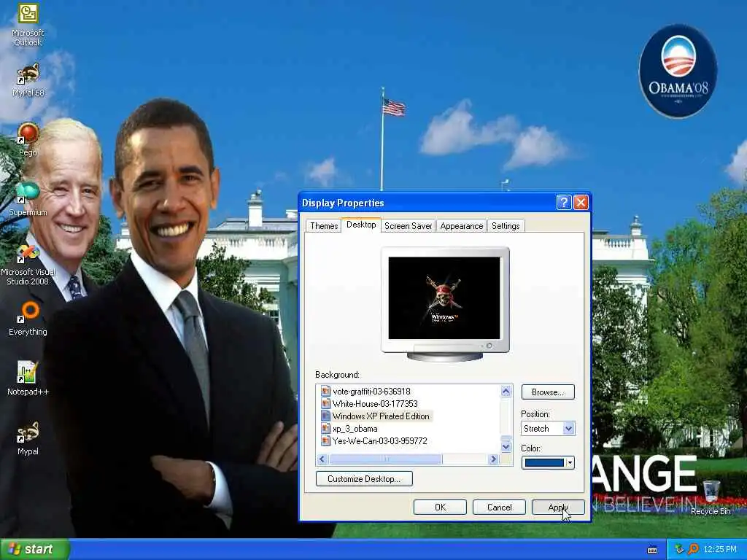This screenshot has width=747, height=560.
Task: Click the taskbar clock showing 12:25 PM
Action: [720, 550]
